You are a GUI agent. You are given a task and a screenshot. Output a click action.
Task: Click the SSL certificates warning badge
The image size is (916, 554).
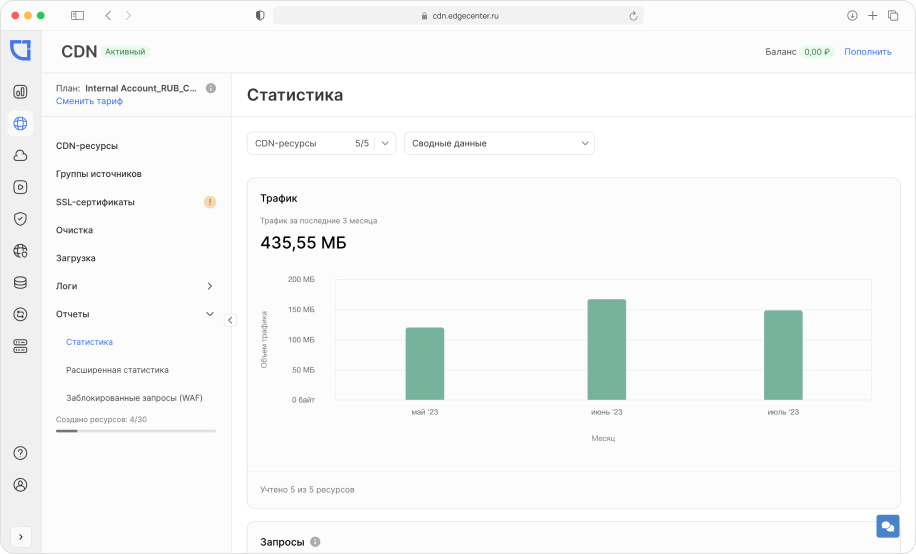pyautogui.click(x=210, y=202)
